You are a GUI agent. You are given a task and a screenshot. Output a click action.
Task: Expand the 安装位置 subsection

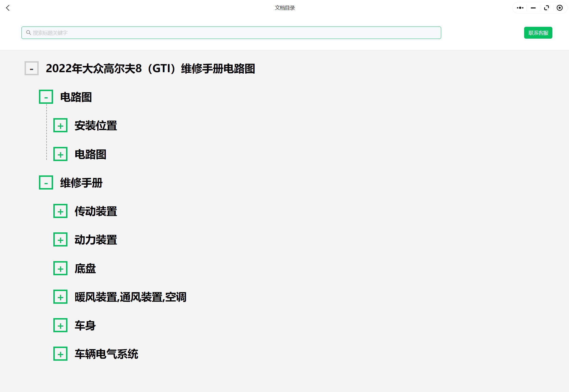click(x=60, y=125)
